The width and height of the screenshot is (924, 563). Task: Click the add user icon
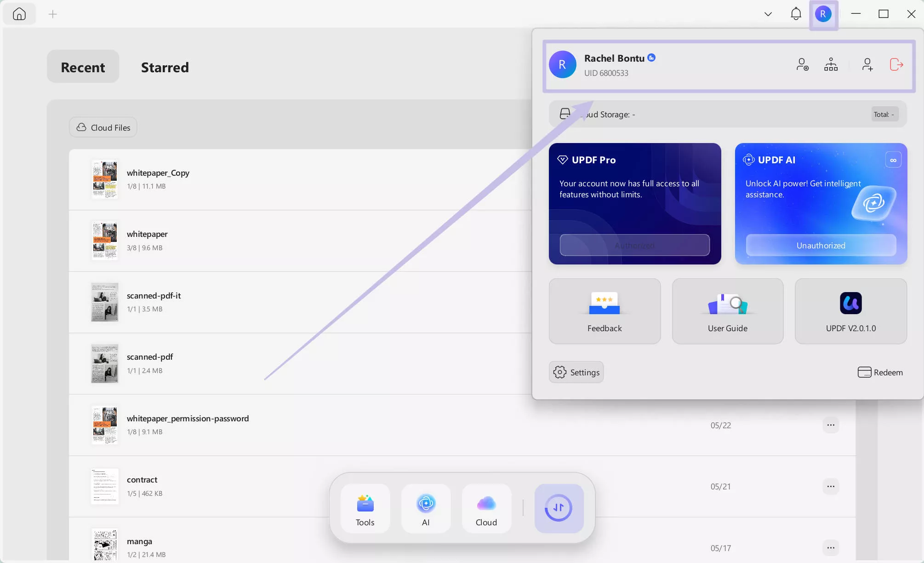click(x=867, y=64)
